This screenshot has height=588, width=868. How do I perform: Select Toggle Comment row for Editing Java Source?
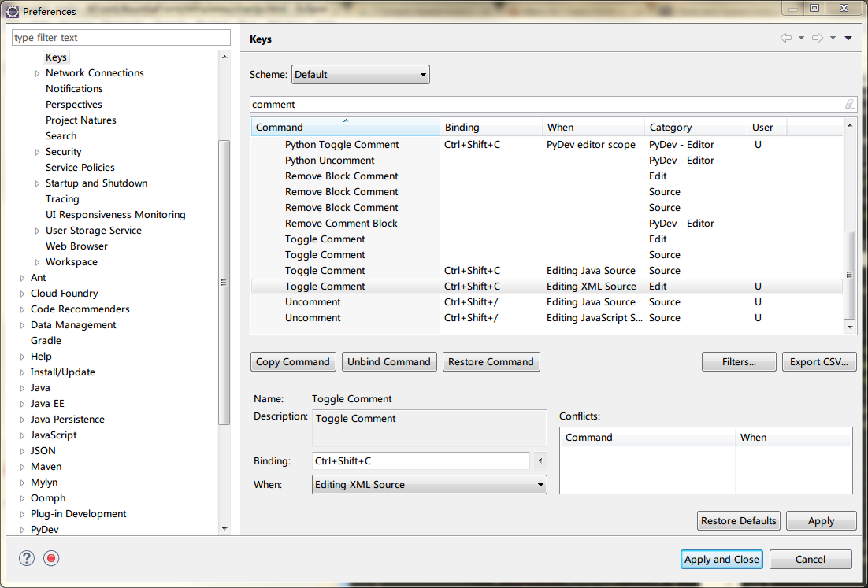coord(547,271)
